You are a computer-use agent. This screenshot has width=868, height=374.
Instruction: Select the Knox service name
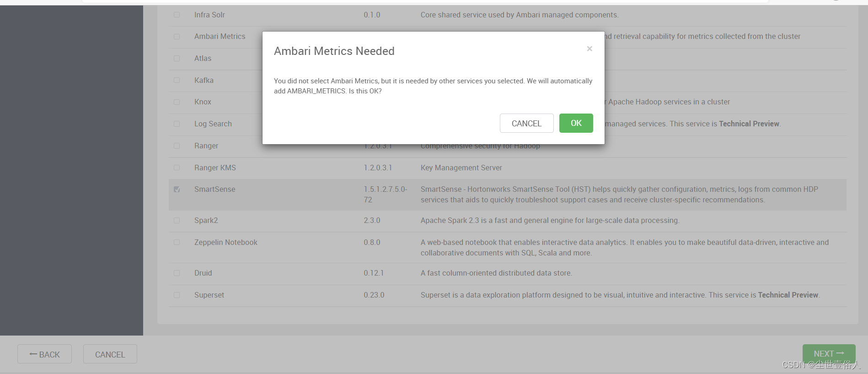tap(203, 102)
